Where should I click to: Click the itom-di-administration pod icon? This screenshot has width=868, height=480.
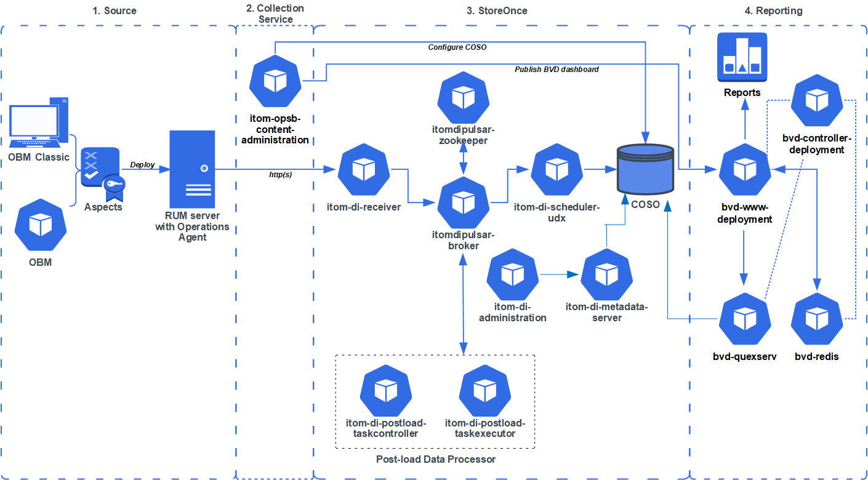coord(512,274)
